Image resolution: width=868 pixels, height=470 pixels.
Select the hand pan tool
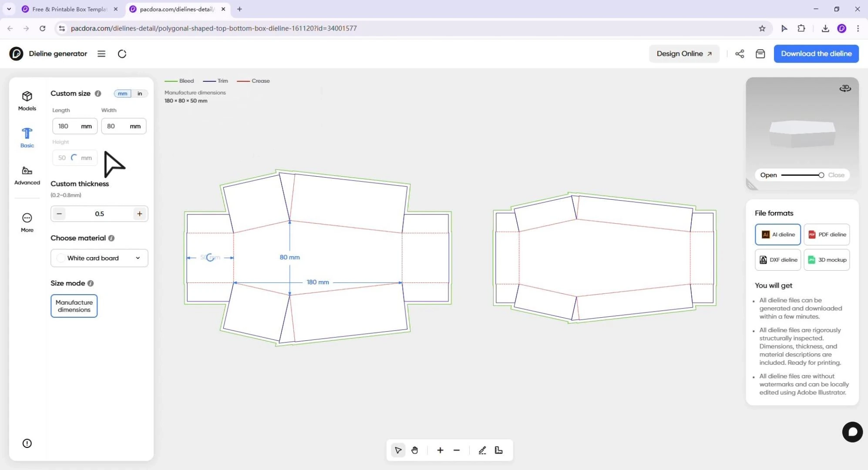414,450
